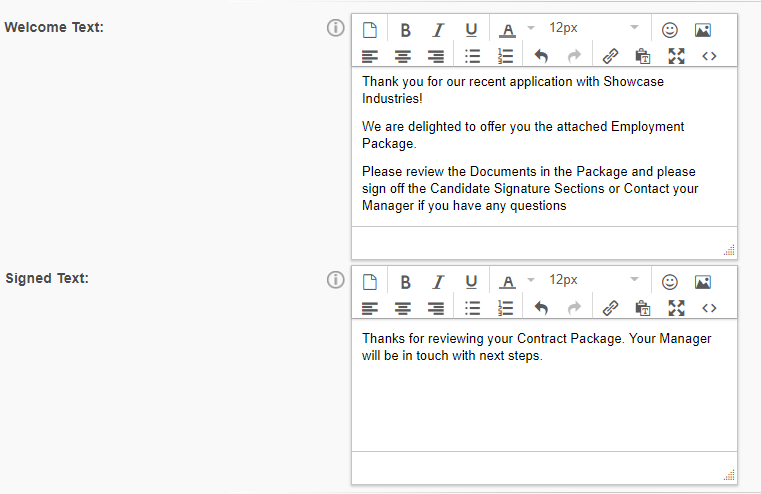Apply numbered list in Signed Text editor

[x=506, y=308]
